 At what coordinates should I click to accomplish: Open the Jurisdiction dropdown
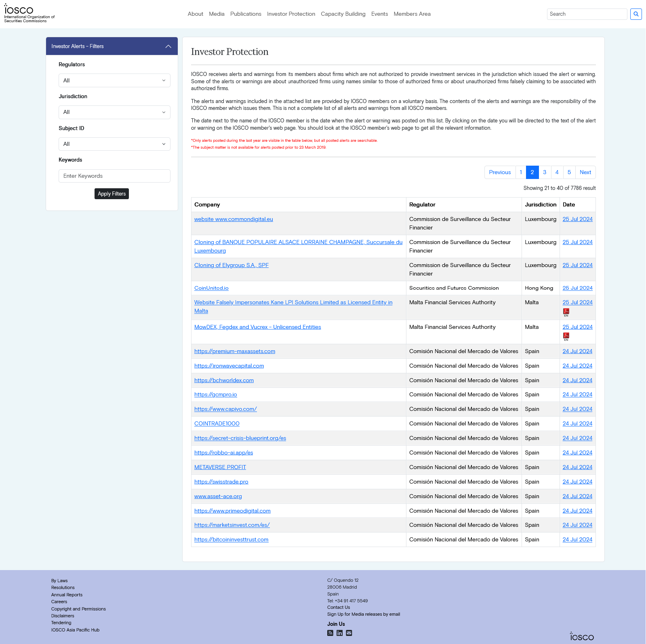[x=114, y=112]
